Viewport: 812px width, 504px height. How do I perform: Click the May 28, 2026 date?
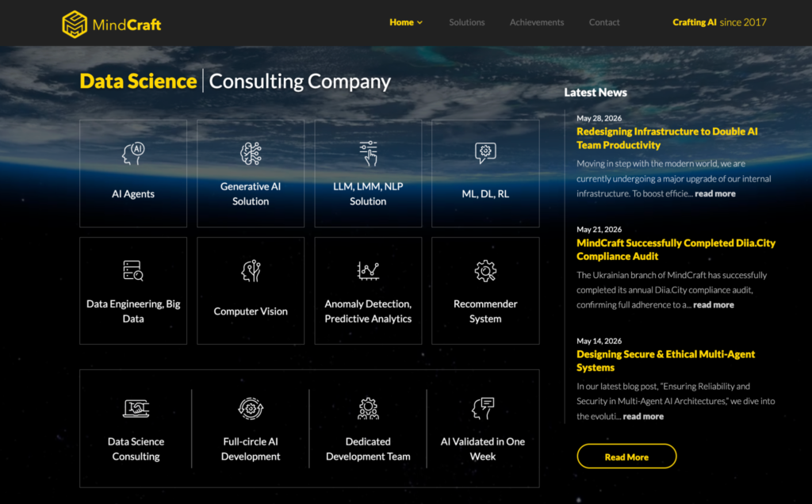[599, 118]
